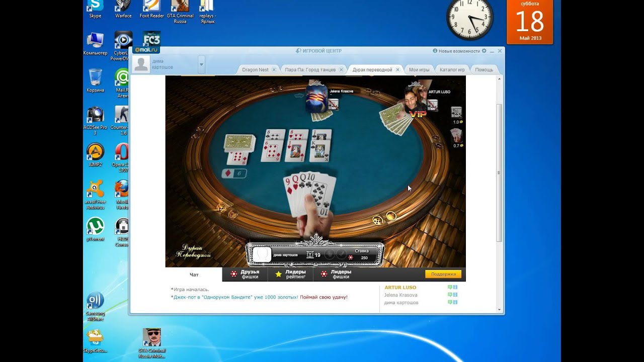Open the Помощь tab

[x=484, y=69]
